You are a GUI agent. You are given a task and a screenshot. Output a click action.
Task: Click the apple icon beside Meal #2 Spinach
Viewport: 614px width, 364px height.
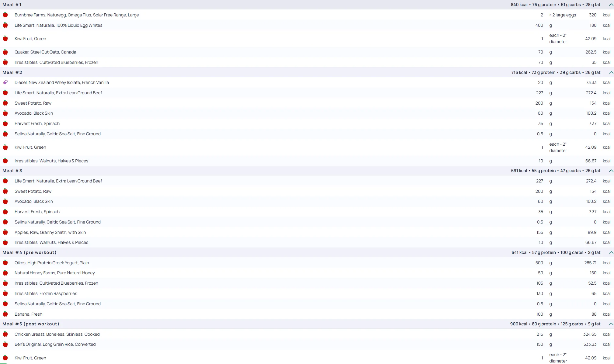point(5,123)
